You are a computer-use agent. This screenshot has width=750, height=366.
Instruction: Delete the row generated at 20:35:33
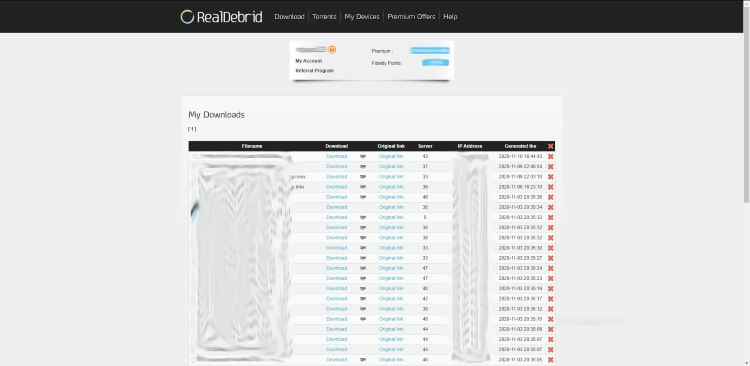pyautogui.click(x=551, y=217)
